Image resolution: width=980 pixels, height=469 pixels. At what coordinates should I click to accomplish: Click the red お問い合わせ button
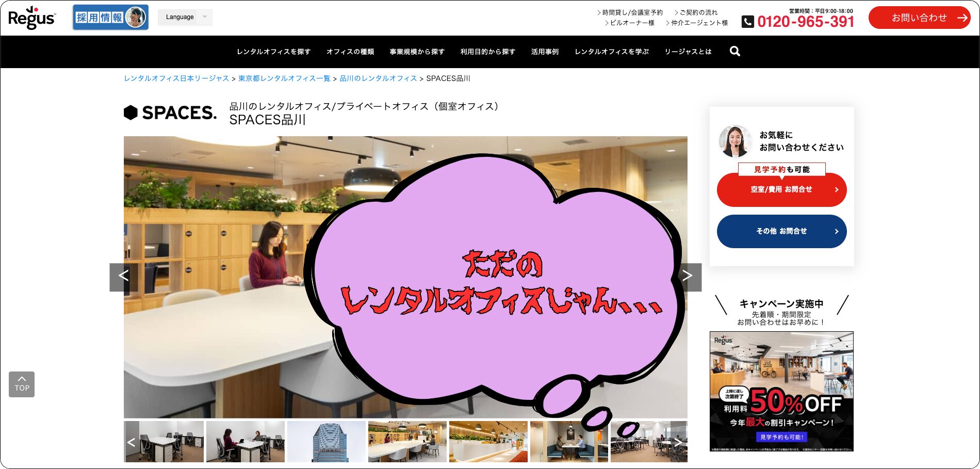click(x=920, y=17)
